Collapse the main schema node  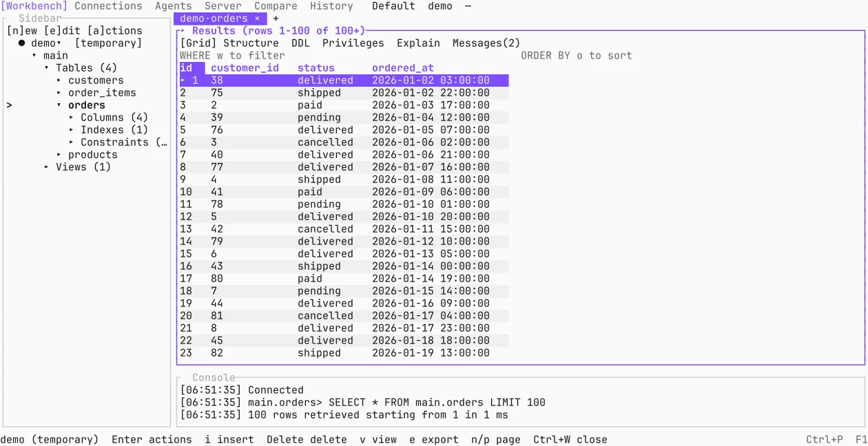pyautogui.click(x=34, y=56)
